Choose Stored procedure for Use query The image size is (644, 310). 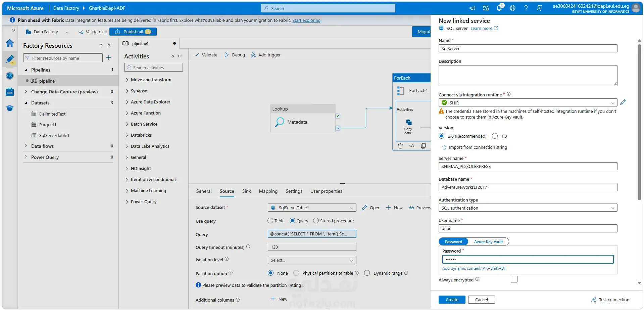pos(316,221)
